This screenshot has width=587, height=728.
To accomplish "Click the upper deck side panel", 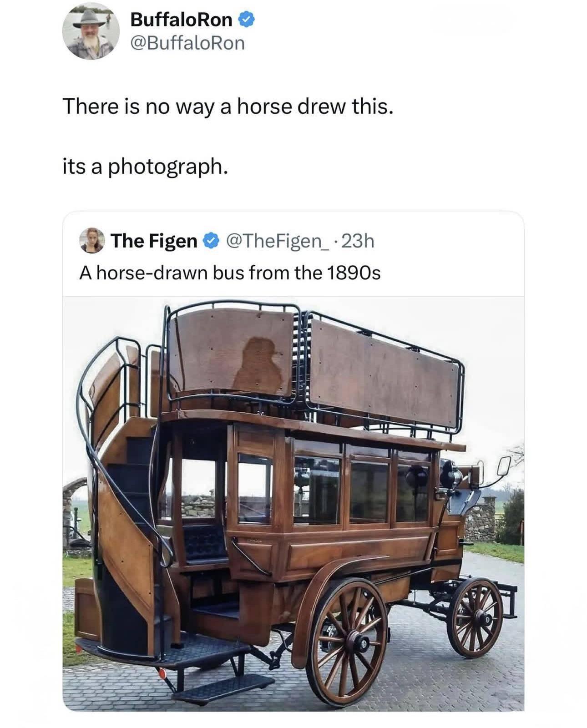I will (385, 373).
